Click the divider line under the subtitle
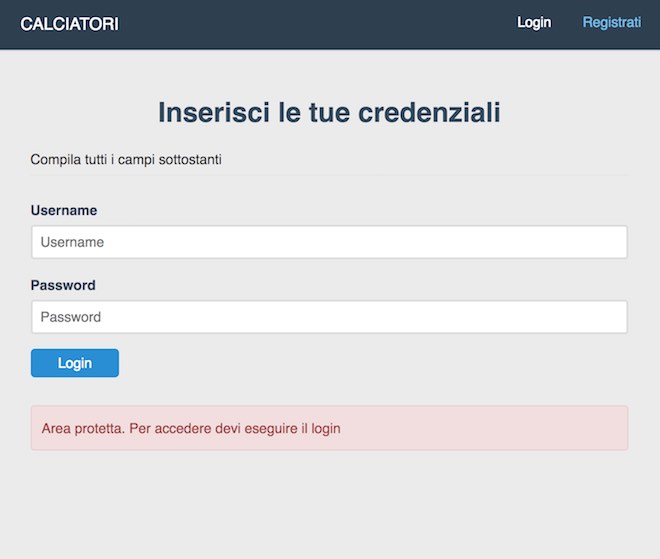 329,176
